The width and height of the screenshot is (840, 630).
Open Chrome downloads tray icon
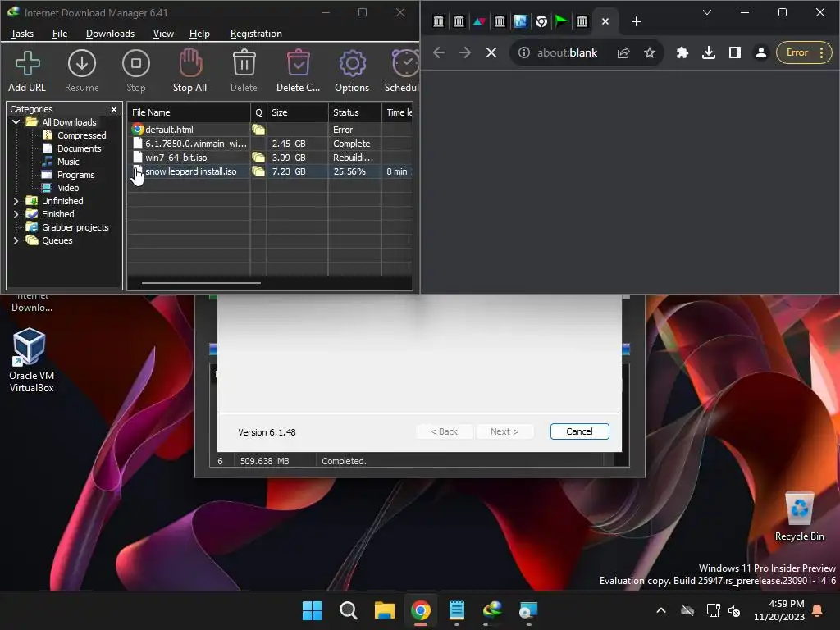point(708,52)
